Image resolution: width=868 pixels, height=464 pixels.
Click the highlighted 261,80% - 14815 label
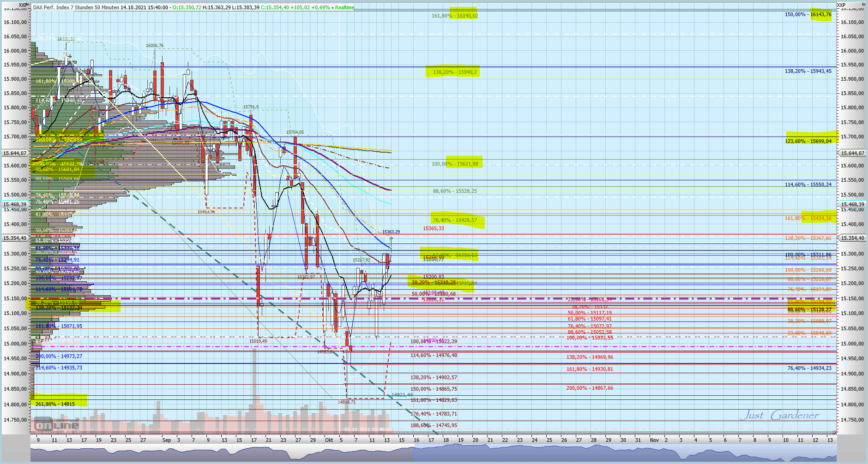(x=55, y=404)
